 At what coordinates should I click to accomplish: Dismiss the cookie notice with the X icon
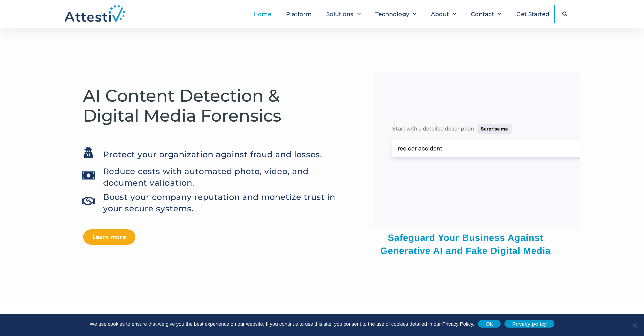634,325
